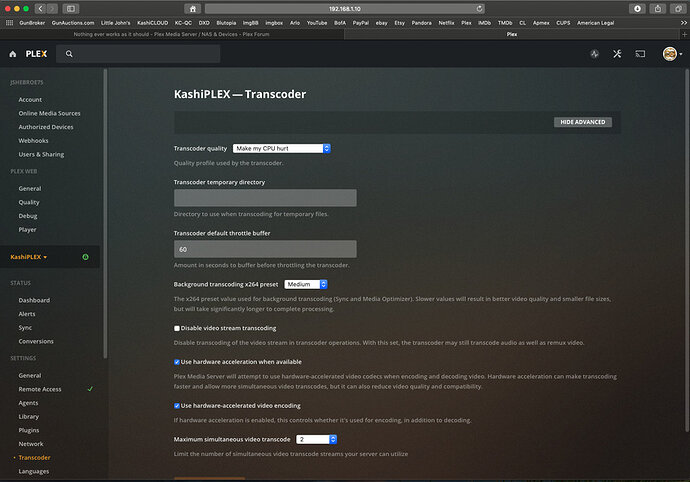Open Authorized Devices page
The image size is (690, 482).
(x=46, y=127)
